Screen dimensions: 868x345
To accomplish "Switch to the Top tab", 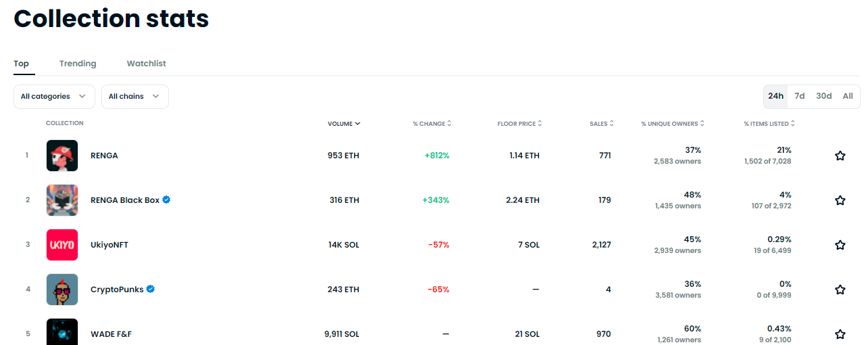I will coord(22,64).
